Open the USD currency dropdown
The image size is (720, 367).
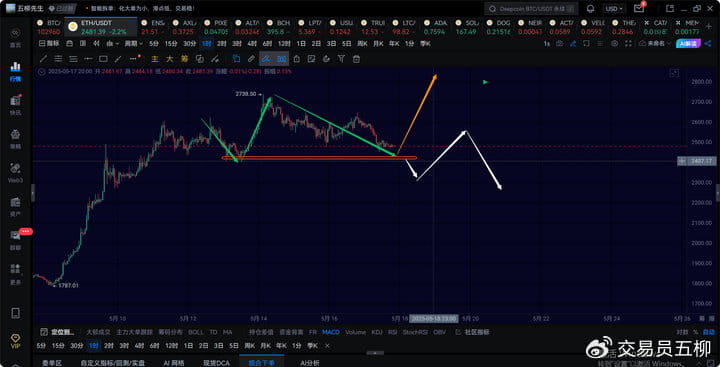[x=613, y=9]
